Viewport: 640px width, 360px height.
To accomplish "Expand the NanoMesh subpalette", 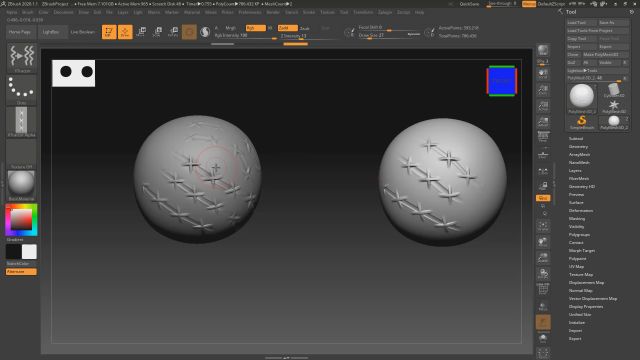I will click(x=579, y=162).
